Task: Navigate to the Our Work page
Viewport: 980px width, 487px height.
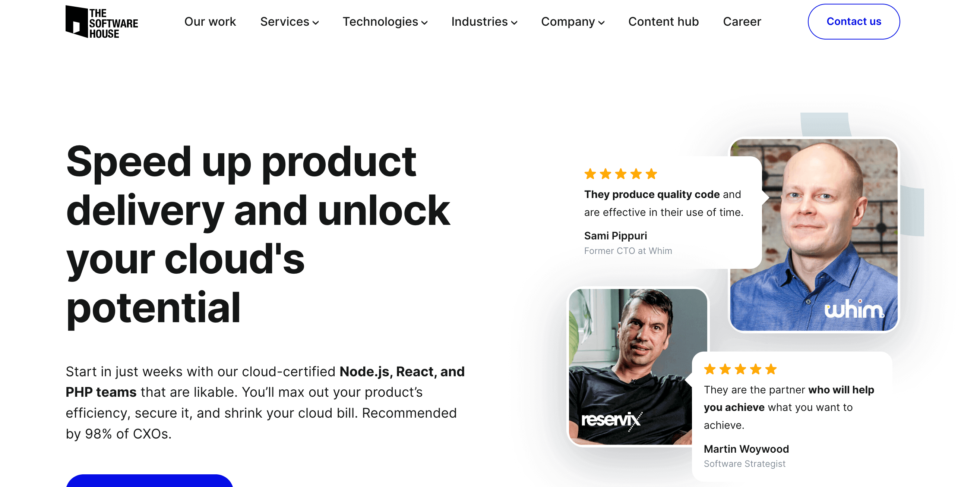Action: tap(210, 21)
